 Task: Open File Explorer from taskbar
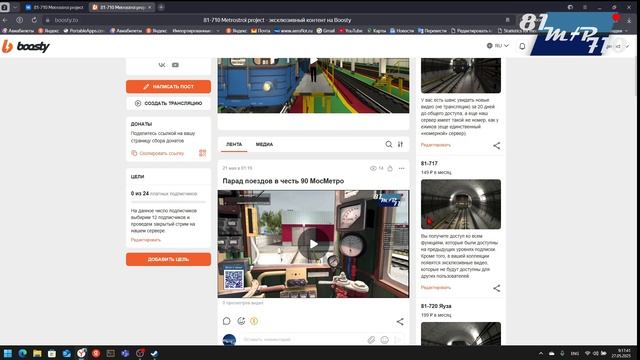[37, 353]
